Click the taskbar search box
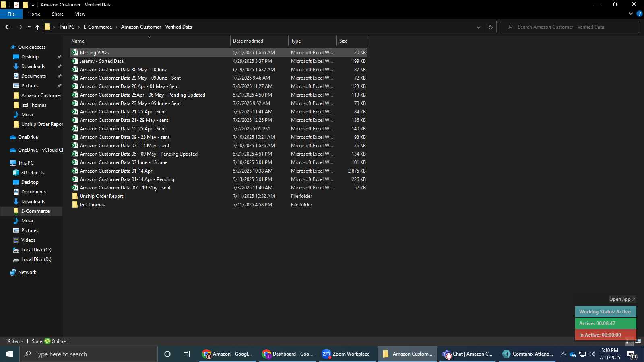 point(89,354)
